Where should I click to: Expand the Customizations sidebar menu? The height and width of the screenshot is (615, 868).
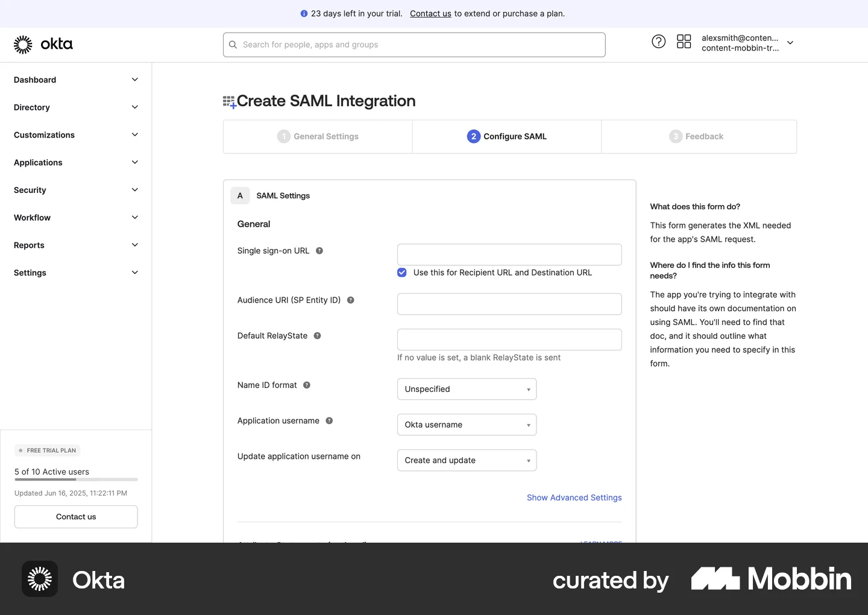[76, 135]
